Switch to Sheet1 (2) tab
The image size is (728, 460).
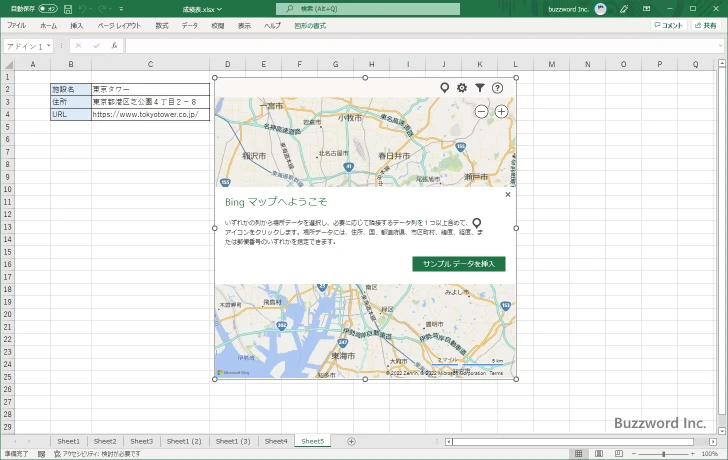184,441
